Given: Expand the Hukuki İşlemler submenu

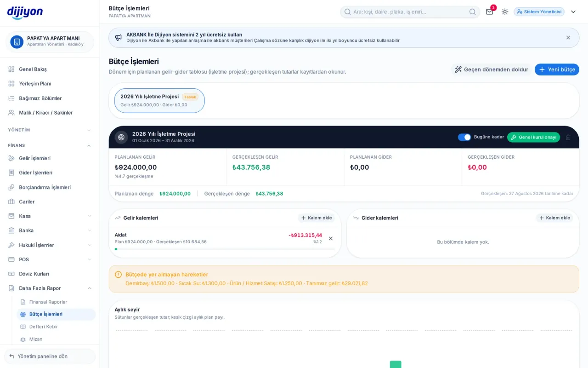Looking at the screenshot, I should point(50,245).
